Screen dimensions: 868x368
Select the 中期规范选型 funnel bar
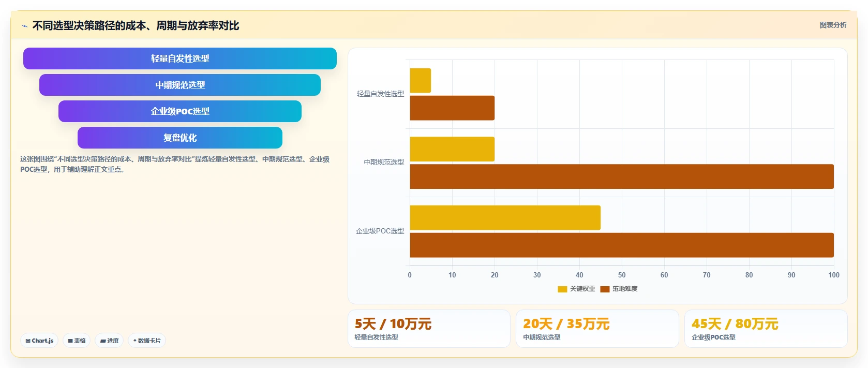[180, 85]
